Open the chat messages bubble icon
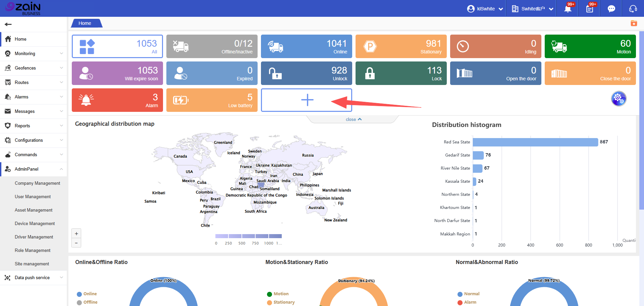The image size is (644, 306). tap(611, 9)
